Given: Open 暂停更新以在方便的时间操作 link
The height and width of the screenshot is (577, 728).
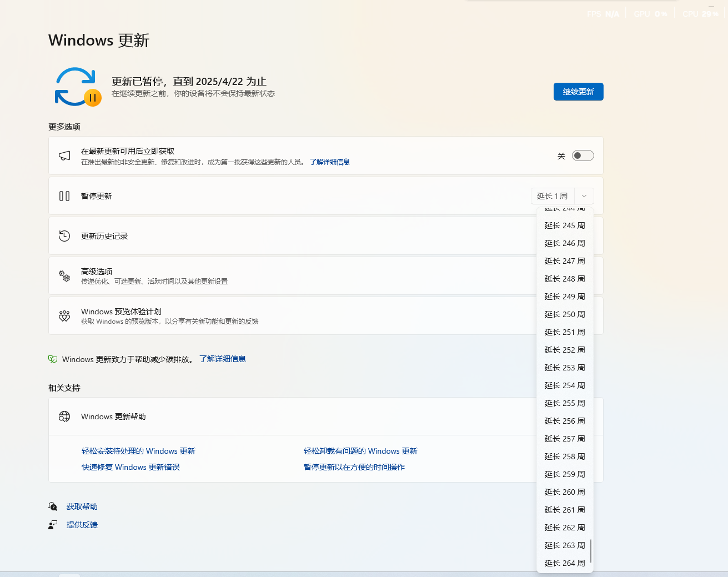Looking at the screenshot, I should 354,467.
